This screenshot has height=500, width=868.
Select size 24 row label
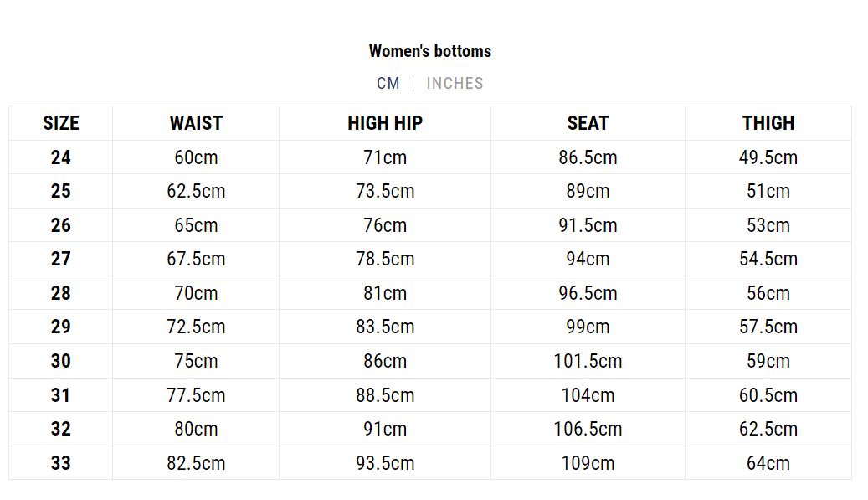pos(61,157)
